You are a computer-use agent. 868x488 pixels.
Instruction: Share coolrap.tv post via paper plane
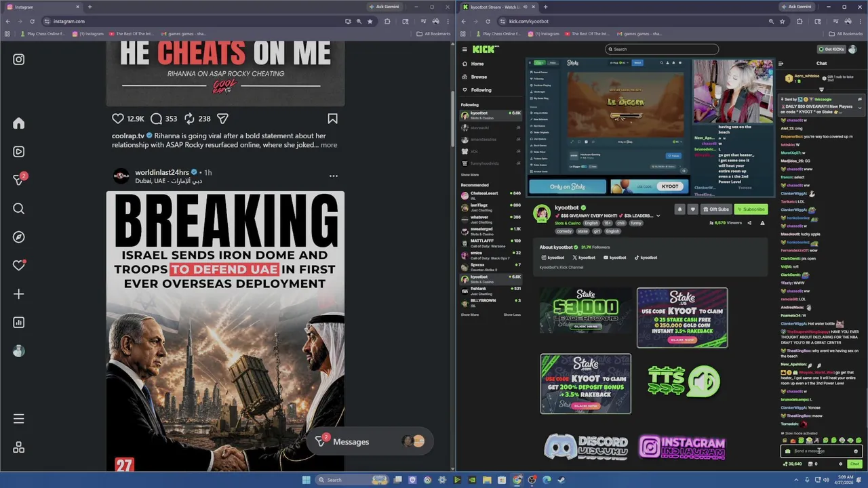coord(222,119)
